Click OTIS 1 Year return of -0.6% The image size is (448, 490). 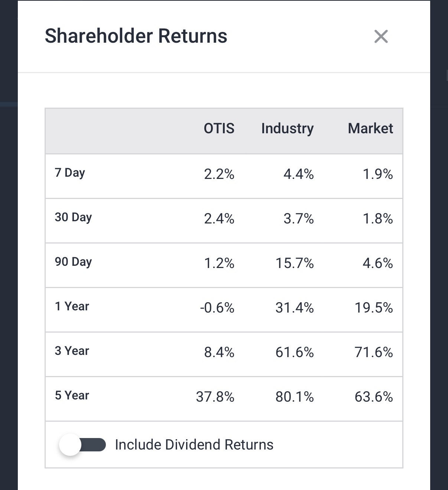217,308
